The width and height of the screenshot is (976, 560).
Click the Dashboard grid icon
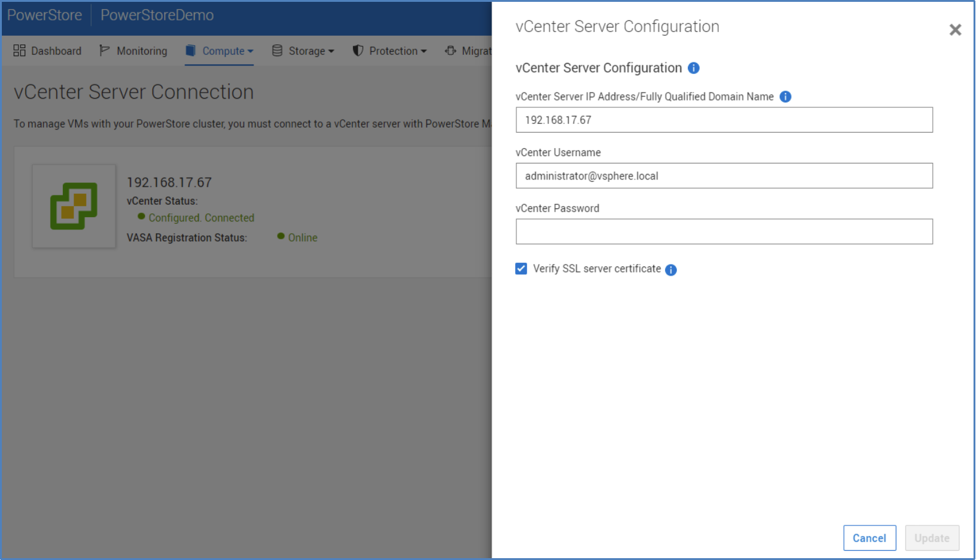19,51
